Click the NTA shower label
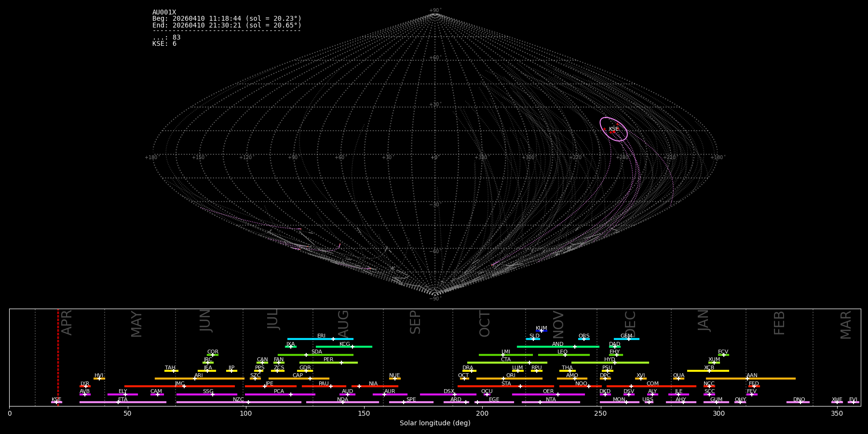 click(x=551, y=400)
